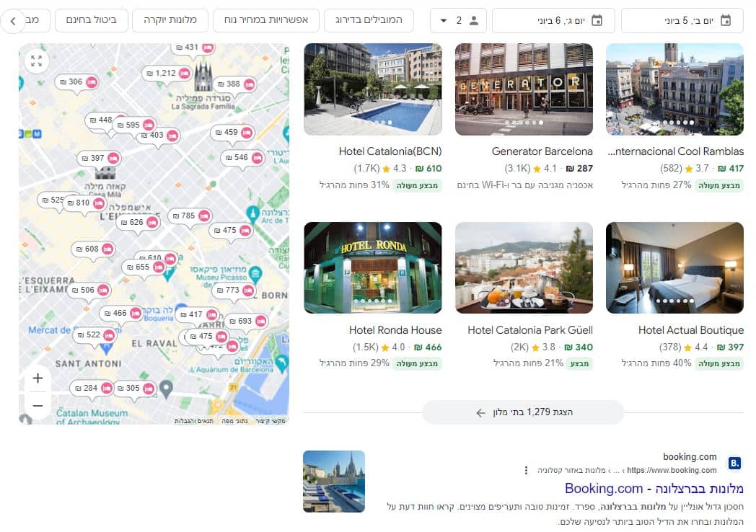This screenshot has height=532, width=756.
Task: Click the Internacional Cool Ramblas photo
Action: [674, 89]
